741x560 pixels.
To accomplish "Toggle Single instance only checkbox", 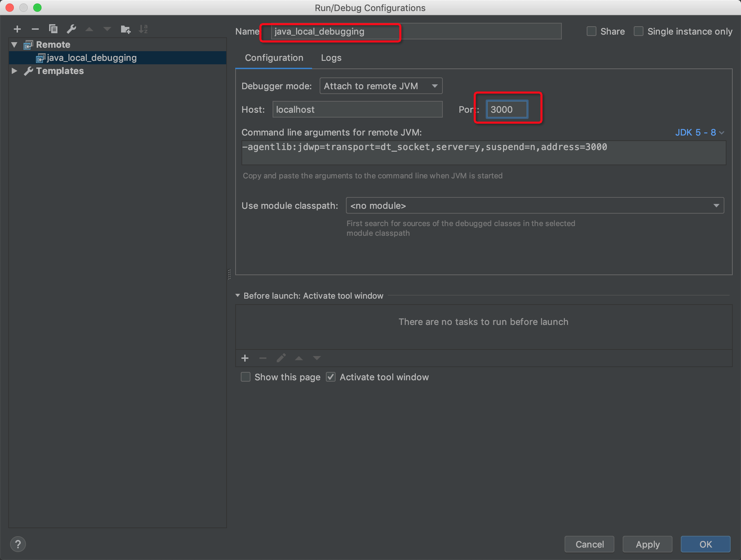I will pos(639,31).
